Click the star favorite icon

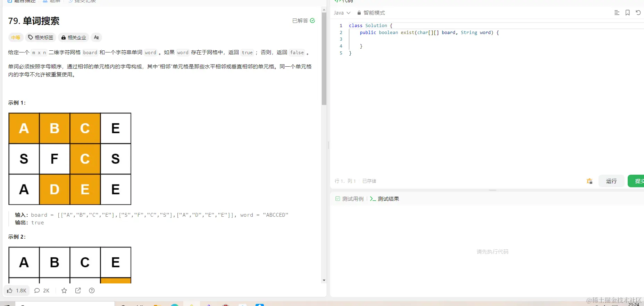pos(64,291)
